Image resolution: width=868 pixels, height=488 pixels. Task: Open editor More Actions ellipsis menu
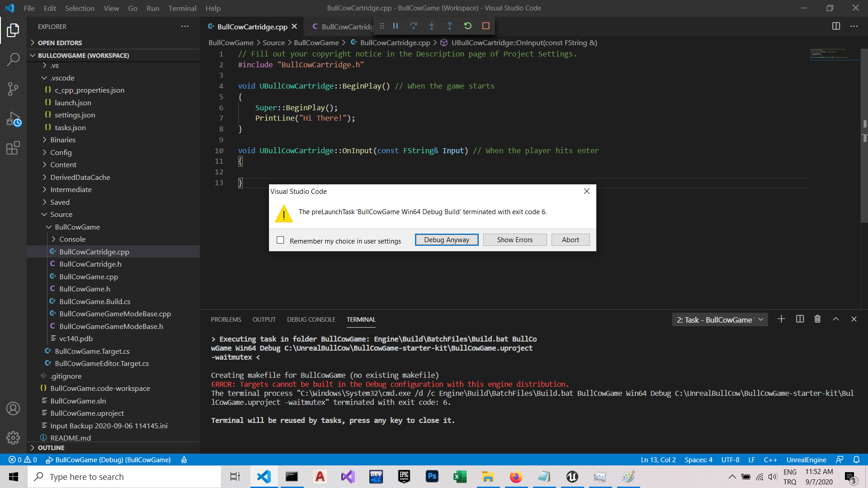tap(854, 26)
